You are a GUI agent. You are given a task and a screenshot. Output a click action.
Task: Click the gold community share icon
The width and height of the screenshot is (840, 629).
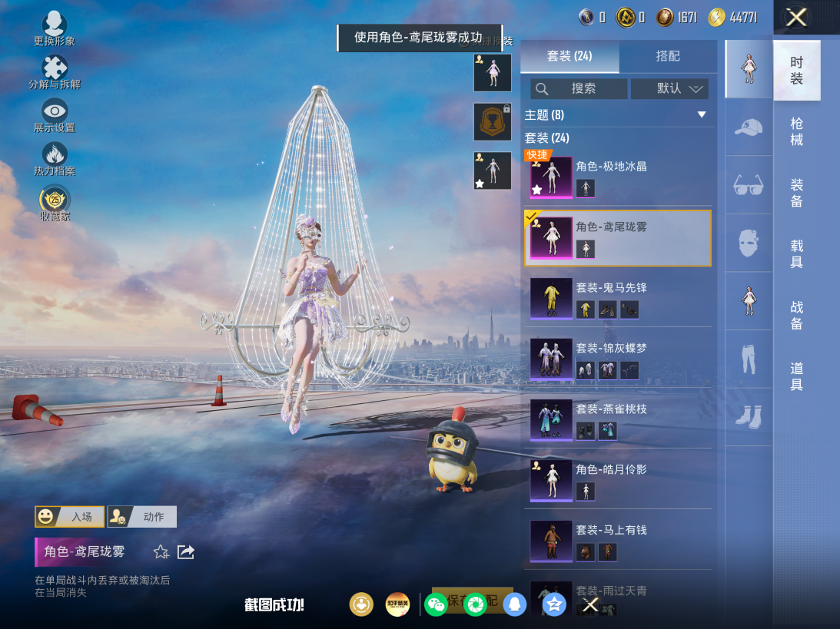(x=362, y=605)
